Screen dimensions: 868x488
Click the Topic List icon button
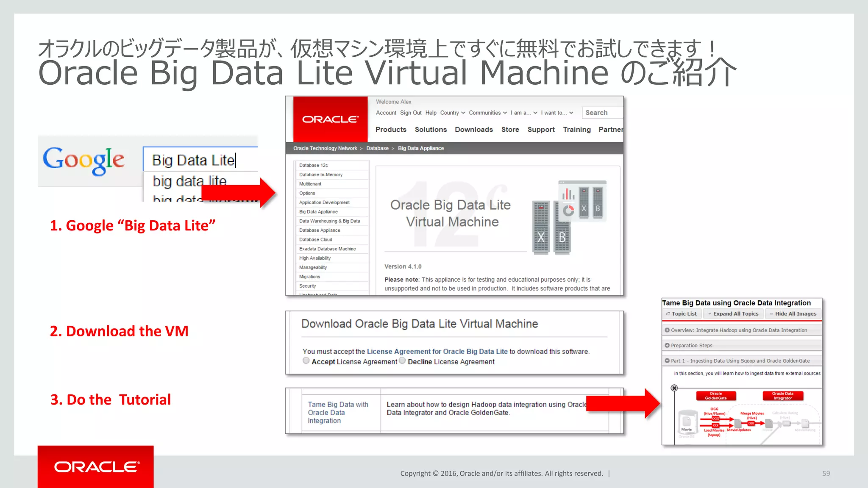point(682,314)
